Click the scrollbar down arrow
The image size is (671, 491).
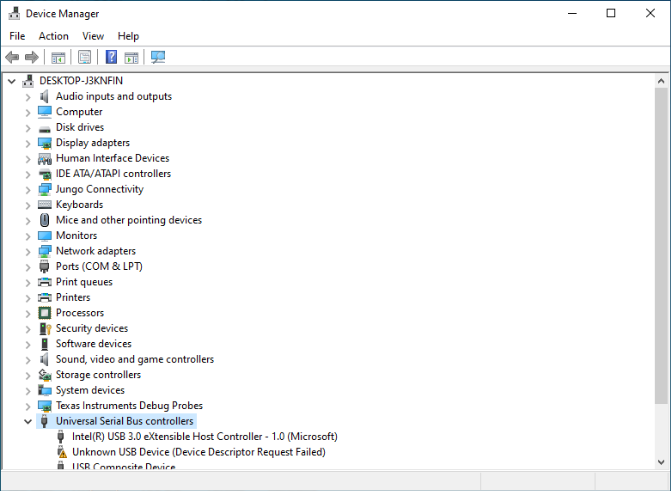[x=661, y=462]
